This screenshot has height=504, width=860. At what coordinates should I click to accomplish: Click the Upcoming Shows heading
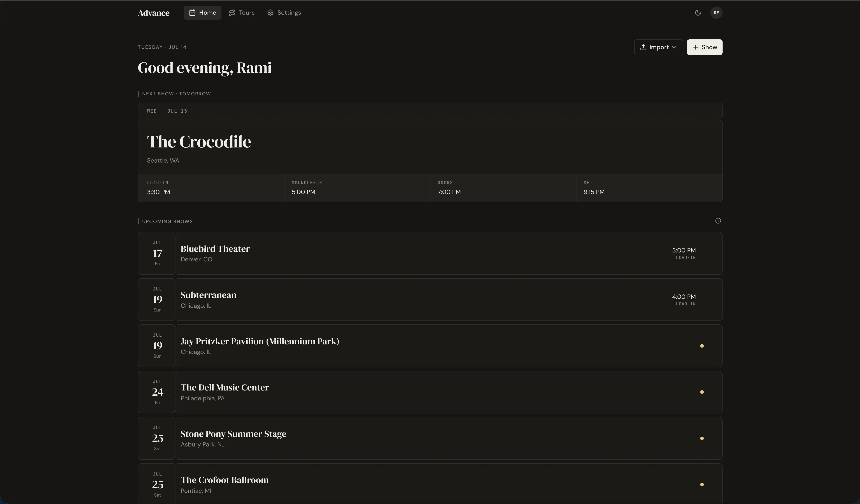(167, 221)
